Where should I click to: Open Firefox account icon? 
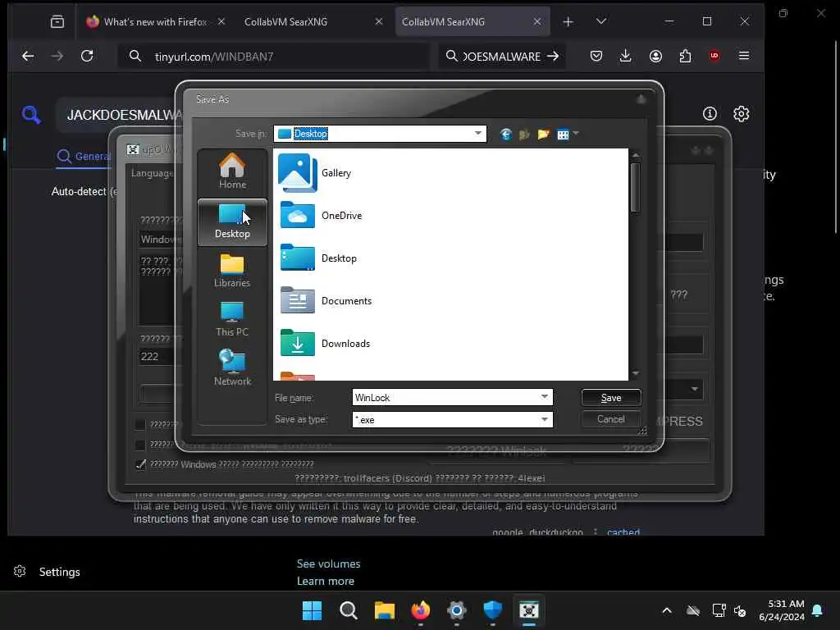(655, 56)
